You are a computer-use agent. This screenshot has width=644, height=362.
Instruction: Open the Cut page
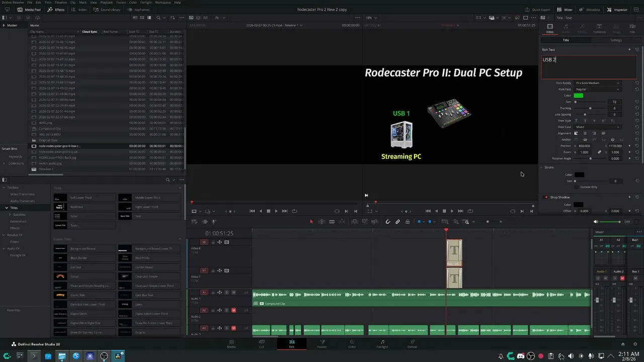pos(262,343)
